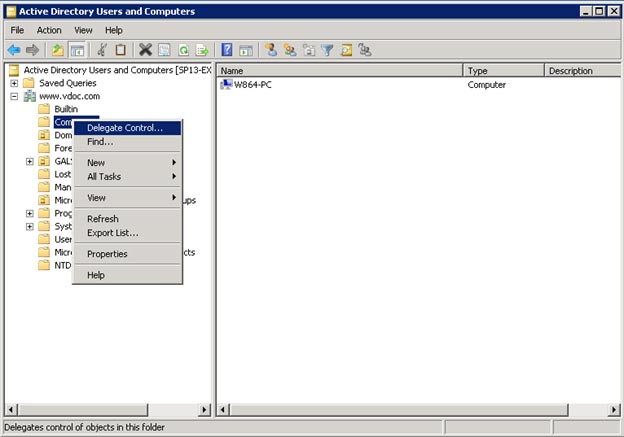Click the blue Help question mark icon
624x437 pixels.
tap(226, 50)
